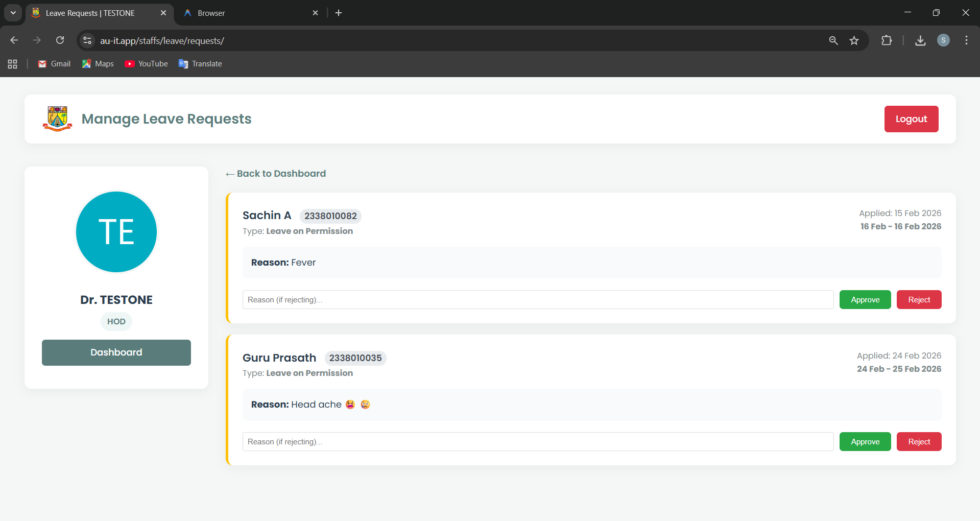Screen dimensions: 980x521
Task: Reject Guru Prasath's leave request
Action: [919, 442]
